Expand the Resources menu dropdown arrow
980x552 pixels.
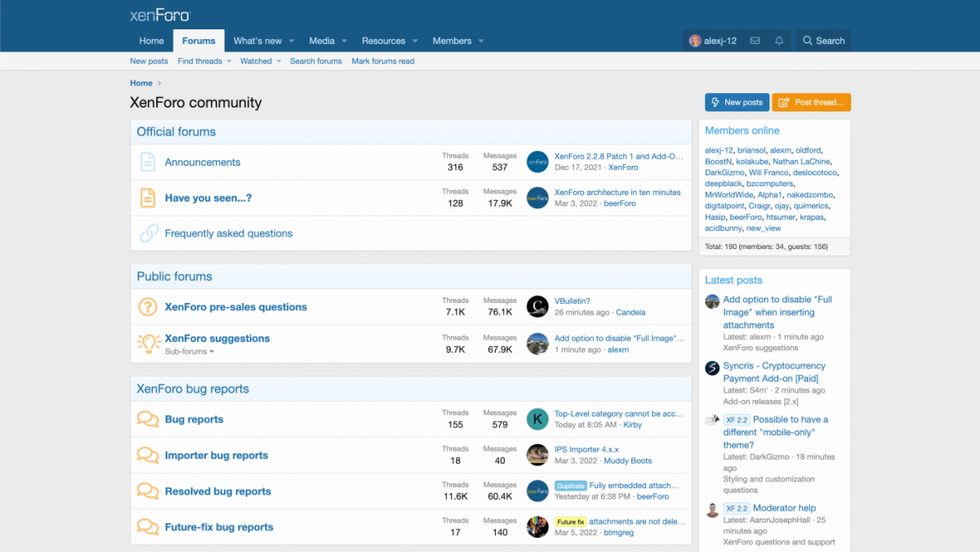click(415, 41)
